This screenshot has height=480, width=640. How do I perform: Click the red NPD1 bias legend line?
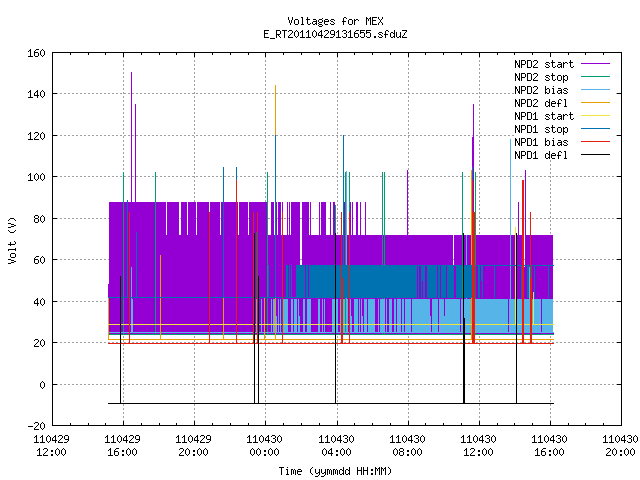click(x=595, y=142)
